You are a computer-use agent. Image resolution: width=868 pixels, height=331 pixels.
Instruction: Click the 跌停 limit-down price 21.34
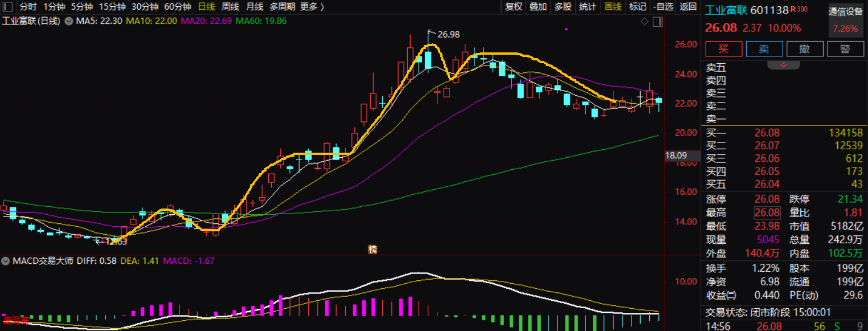click(851, 199)
